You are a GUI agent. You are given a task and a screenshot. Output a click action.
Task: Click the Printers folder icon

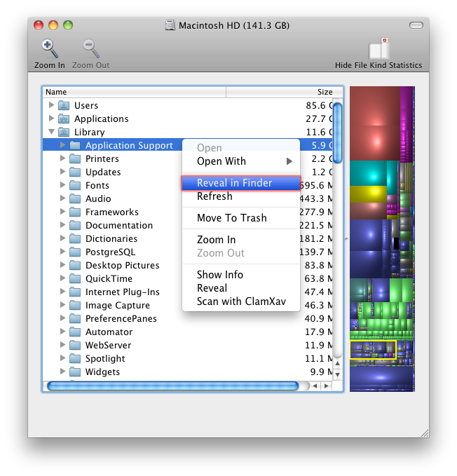point(75,158)
